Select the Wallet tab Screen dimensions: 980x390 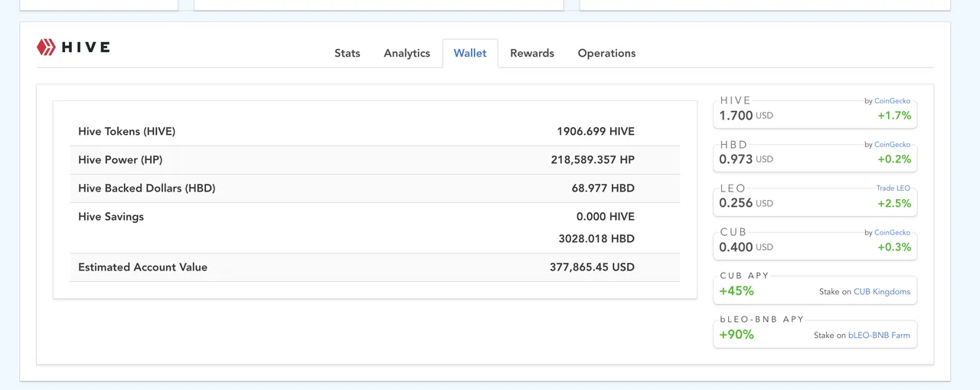pyautogui.click(x=470, y=53)
